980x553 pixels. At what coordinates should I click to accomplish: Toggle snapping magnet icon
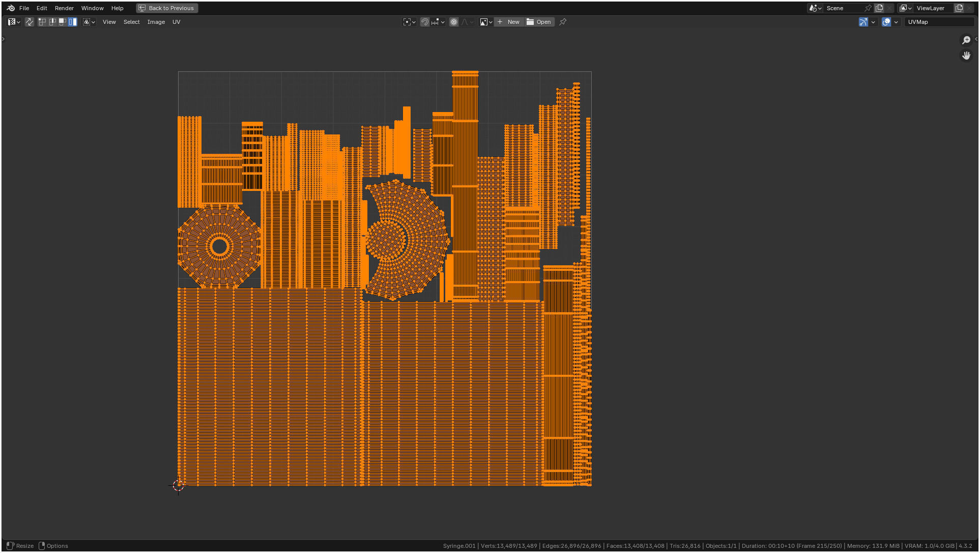pyautogui.click(x=425, y=22)
